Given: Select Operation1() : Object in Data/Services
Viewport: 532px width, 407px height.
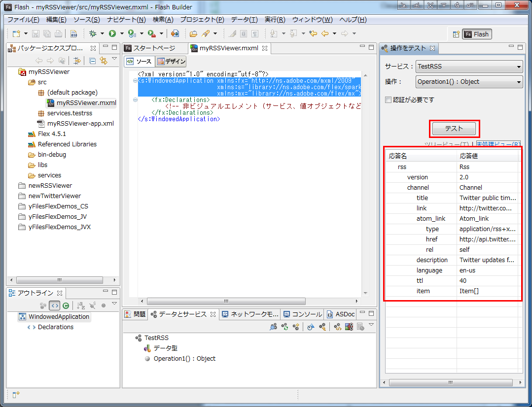Looking at the screenshot, I should pyautogui.click(x=184, y=359).
